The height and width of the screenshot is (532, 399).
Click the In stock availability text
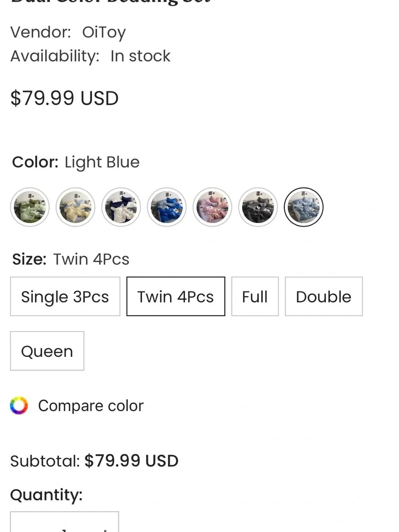[140, 56]
